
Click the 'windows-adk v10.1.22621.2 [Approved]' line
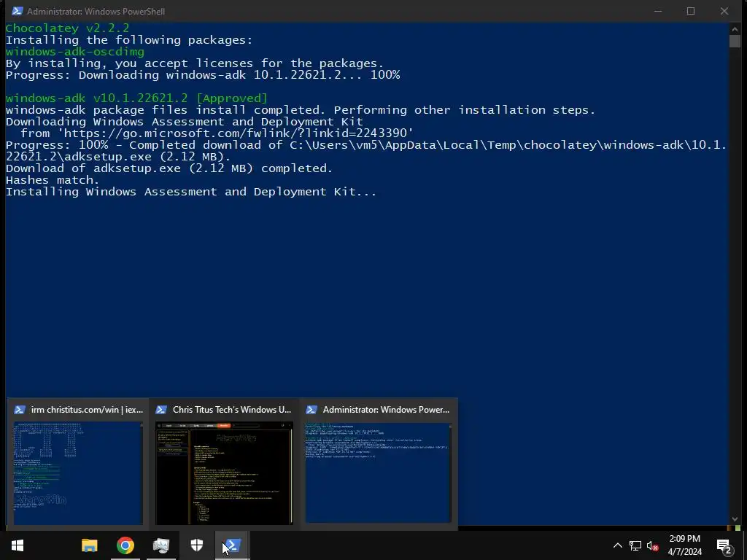[x=136, y=98]
